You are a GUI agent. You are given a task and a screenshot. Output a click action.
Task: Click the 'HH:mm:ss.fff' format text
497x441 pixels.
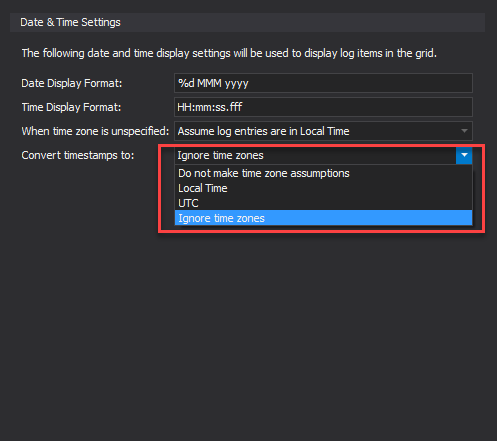210,107
